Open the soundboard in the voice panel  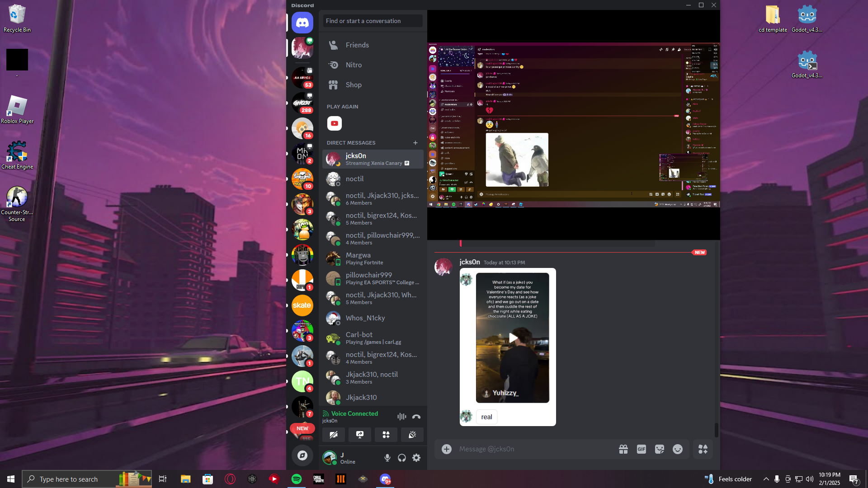[412, 435]
